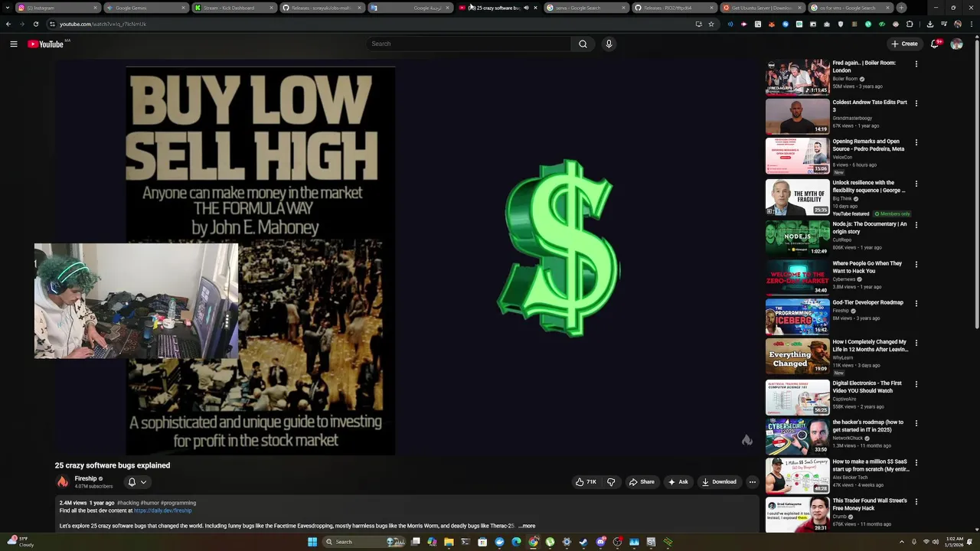The image size is (980, 551).
Task: Open How I Completely Changed My Life video title
Action: point(871,346)
